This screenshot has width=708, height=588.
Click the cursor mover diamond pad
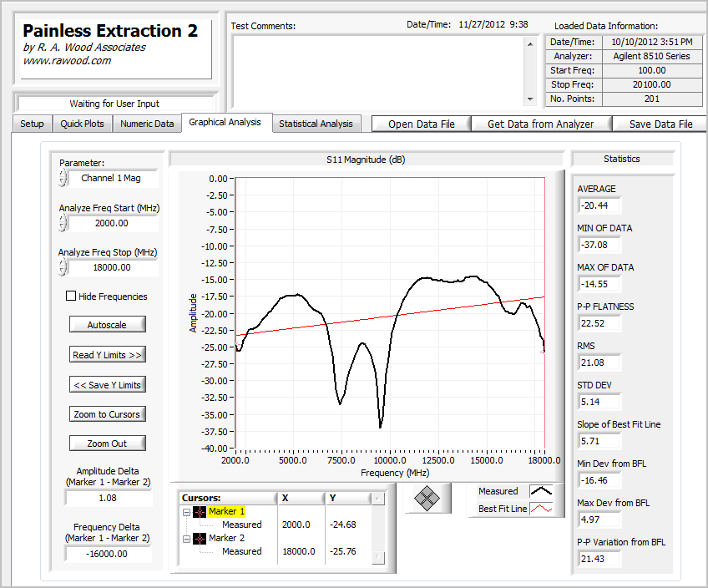coord(427,498)
